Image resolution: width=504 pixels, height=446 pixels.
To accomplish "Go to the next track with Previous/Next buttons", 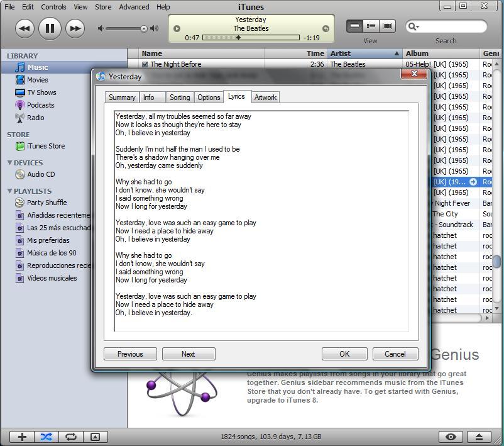I will [189, 354].
